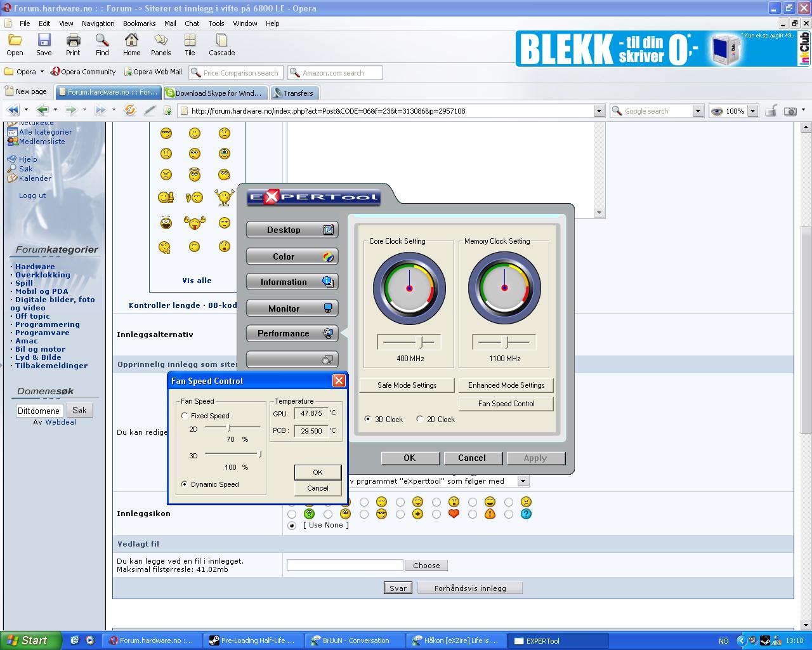Open the Monitor section in EXPERTool
This screenshot has height=650, width=812.
pos(292,308)
